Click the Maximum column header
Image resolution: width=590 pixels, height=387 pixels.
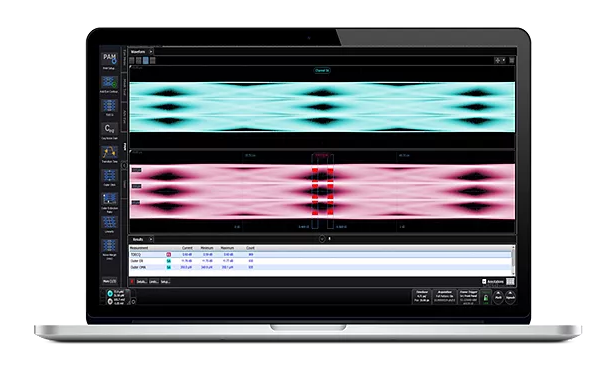tap(227, 248)
